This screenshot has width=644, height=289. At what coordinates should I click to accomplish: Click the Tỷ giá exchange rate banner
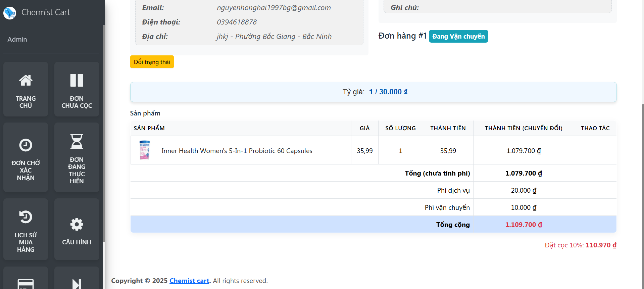pos(373,92)
